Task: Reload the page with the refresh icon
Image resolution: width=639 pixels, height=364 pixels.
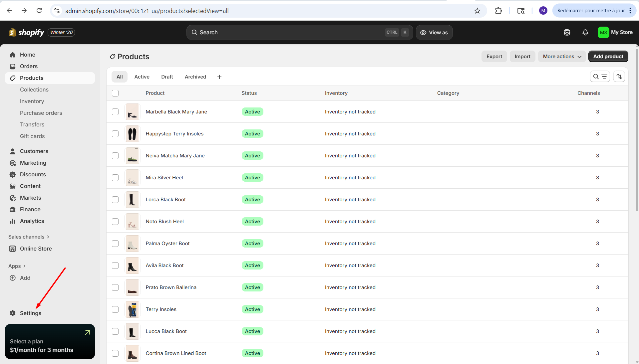Action: [x=39, y=11]
